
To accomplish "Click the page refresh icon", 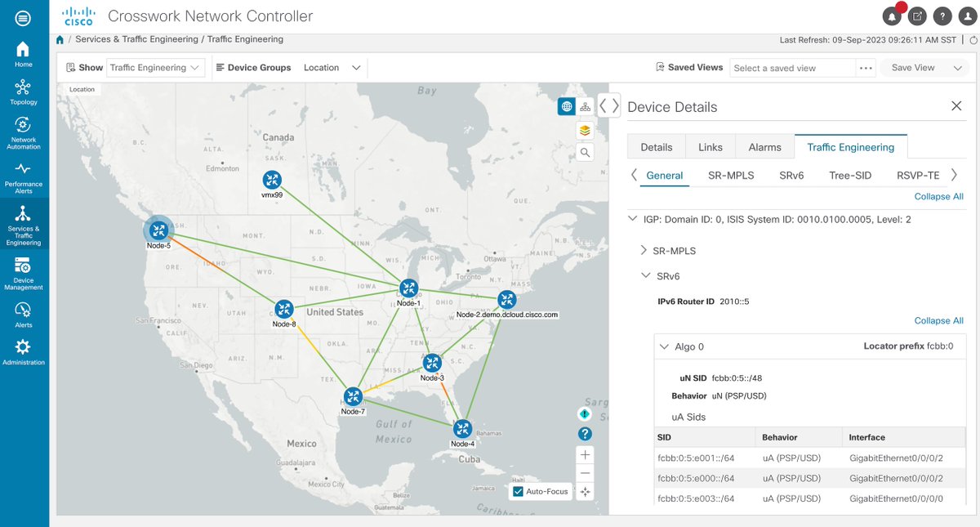I will click(972, 40).
